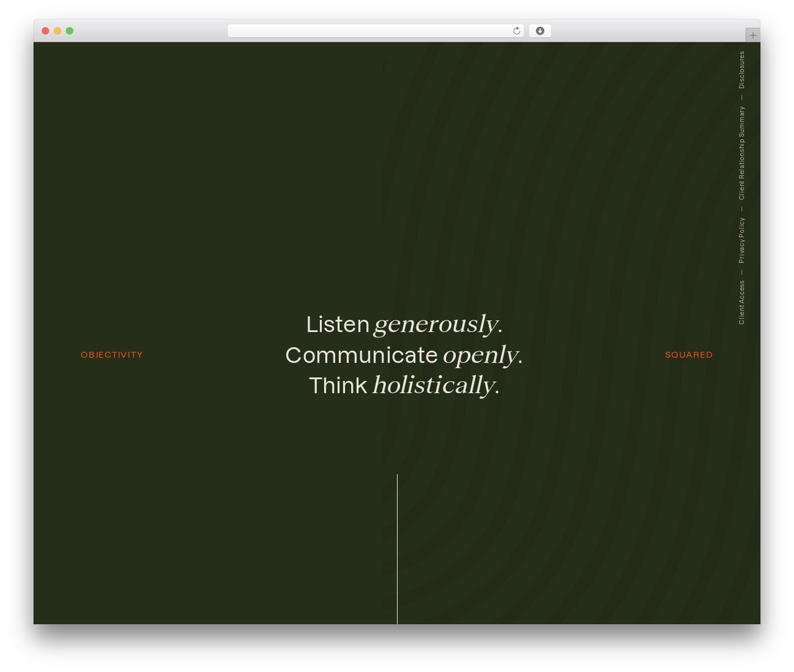Click the italic word holistically
The image size is (794, 672).
433,386
